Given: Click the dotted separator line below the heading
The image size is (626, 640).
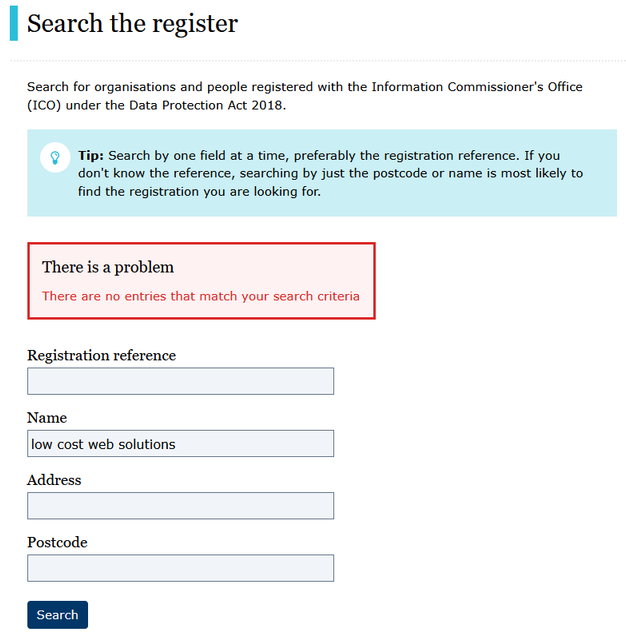Looking at the screenshot, I should tap(318, 60).
